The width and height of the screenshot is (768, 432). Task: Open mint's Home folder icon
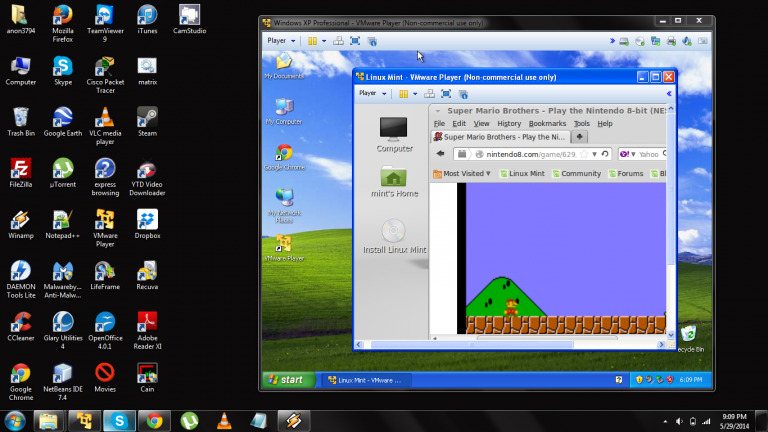pos(394,180)
